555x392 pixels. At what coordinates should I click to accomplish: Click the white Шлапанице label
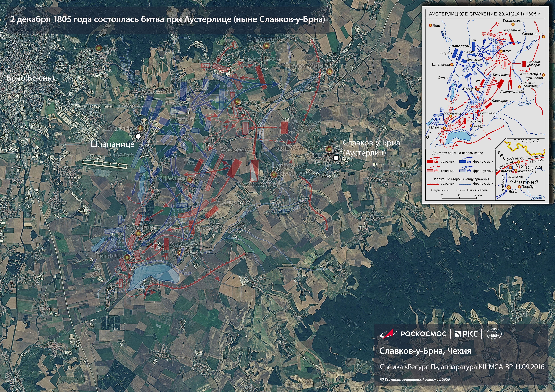click(112, 144)
